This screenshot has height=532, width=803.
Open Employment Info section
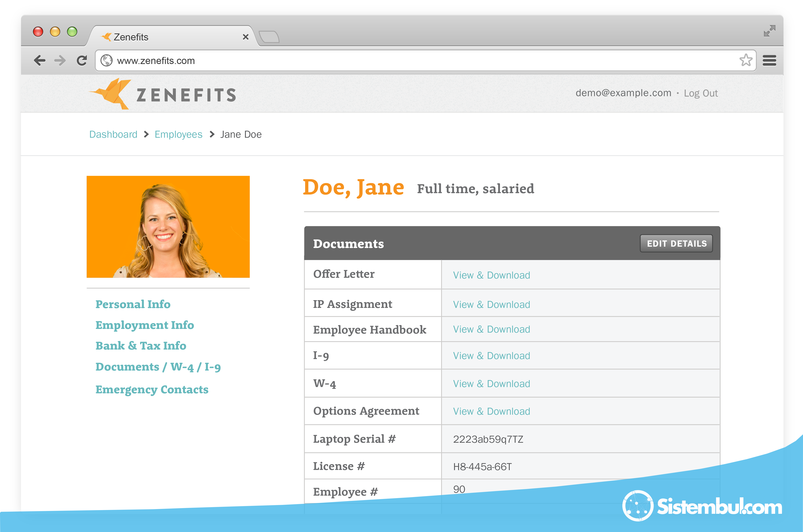[x=145, y=325]
